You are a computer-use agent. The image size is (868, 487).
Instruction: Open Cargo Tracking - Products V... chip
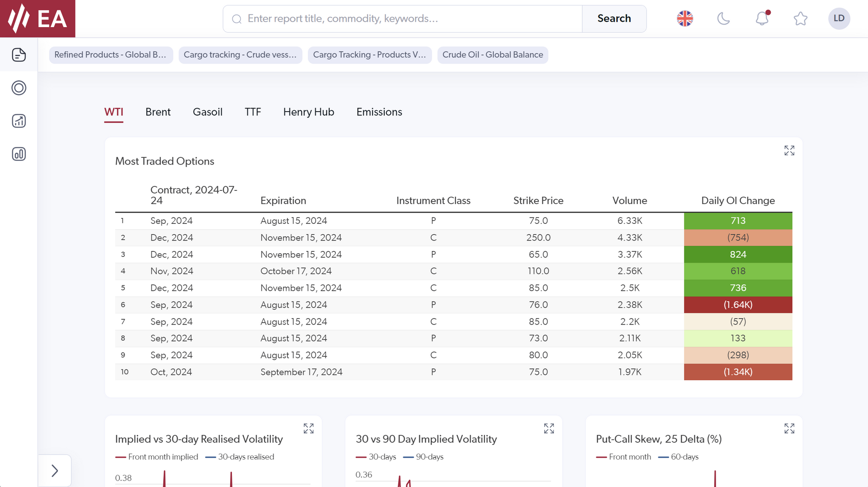coord(370,55)
